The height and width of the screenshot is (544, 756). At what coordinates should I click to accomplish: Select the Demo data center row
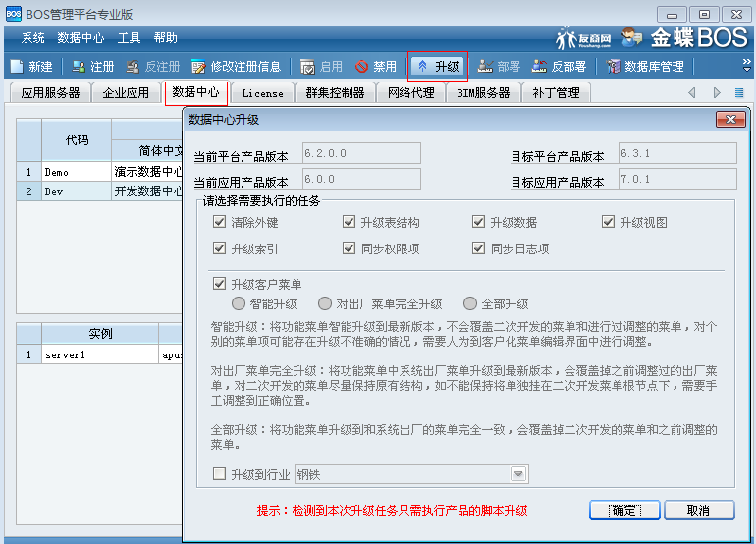click(99, 172)
